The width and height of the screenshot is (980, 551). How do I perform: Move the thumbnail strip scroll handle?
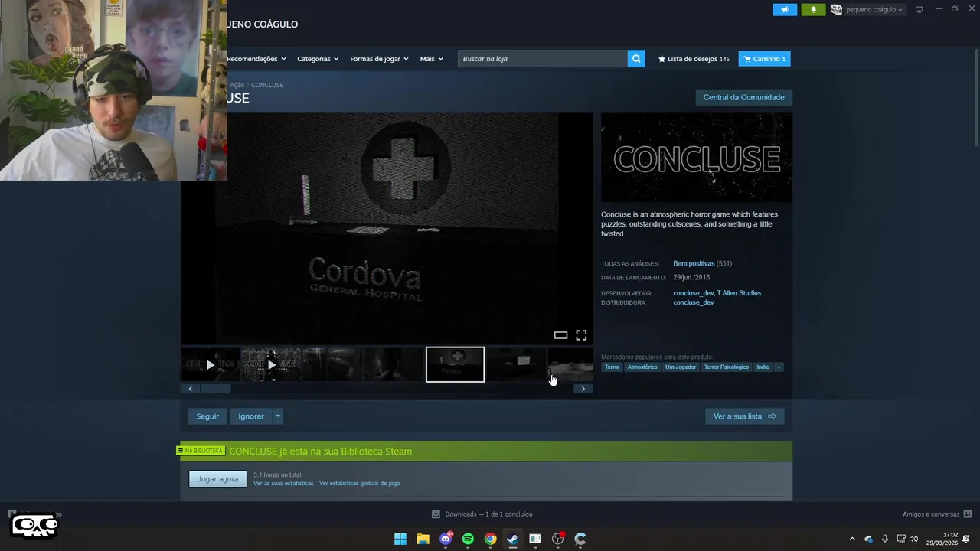[215, 389]
